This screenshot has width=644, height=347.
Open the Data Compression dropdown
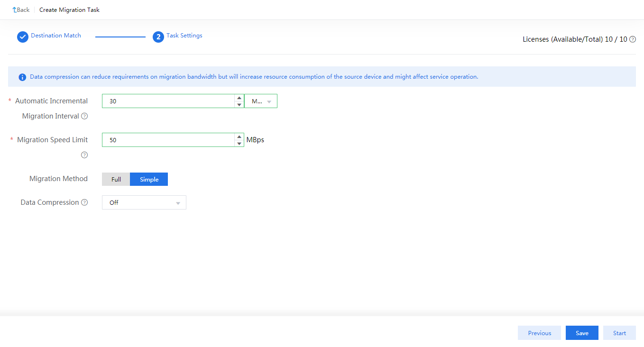pyautogui.click(x=144, y=202)
